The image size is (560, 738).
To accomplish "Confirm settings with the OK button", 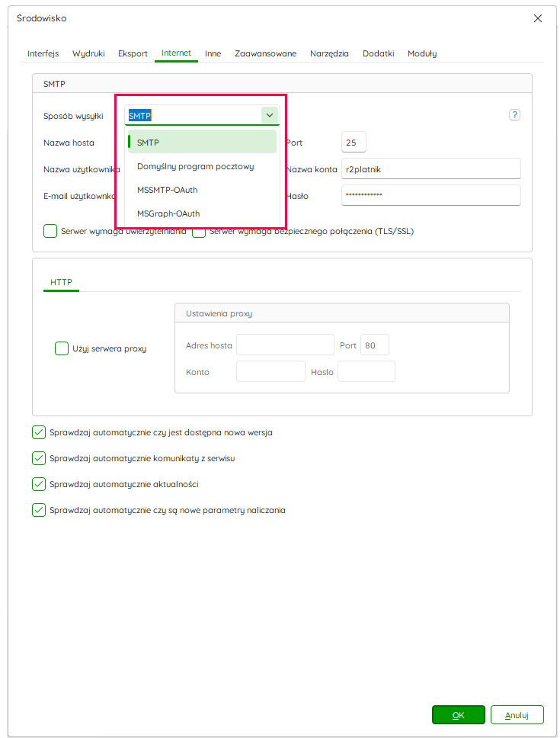I will tap(459, 715).
